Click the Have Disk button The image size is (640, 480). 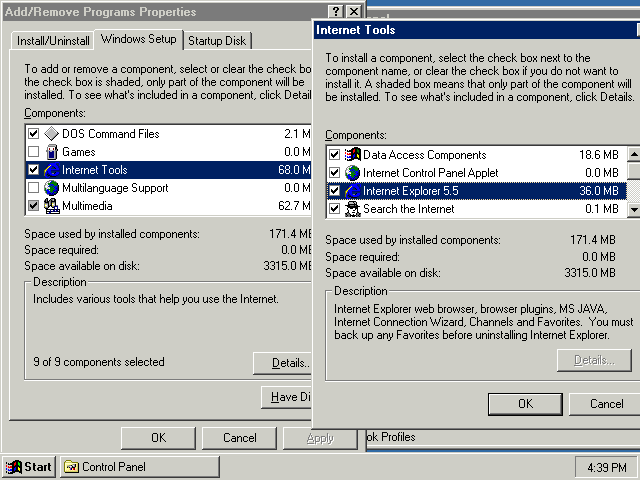click(287, 397)
